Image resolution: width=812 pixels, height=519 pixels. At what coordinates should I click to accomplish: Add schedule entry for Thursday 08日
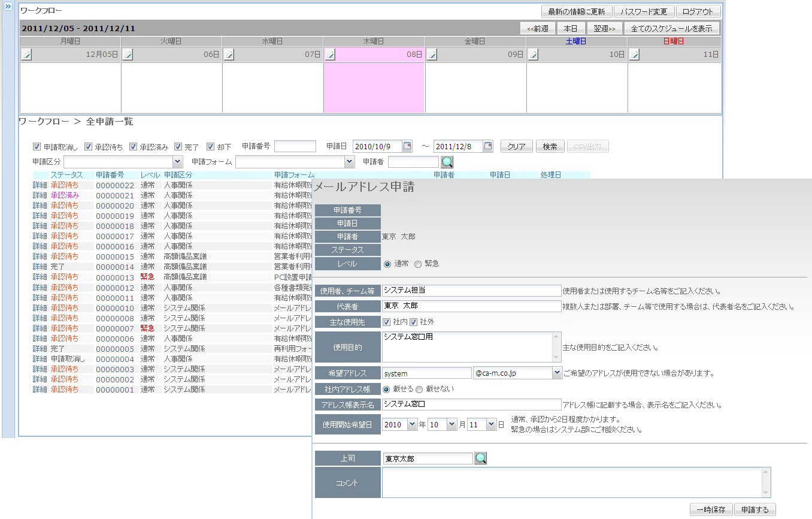point(330,55)
